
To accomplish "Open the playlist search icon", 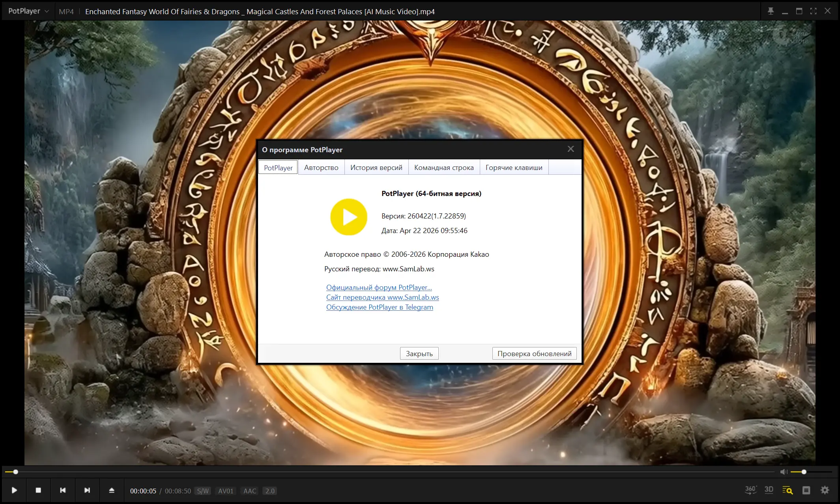I will point(787,490).
